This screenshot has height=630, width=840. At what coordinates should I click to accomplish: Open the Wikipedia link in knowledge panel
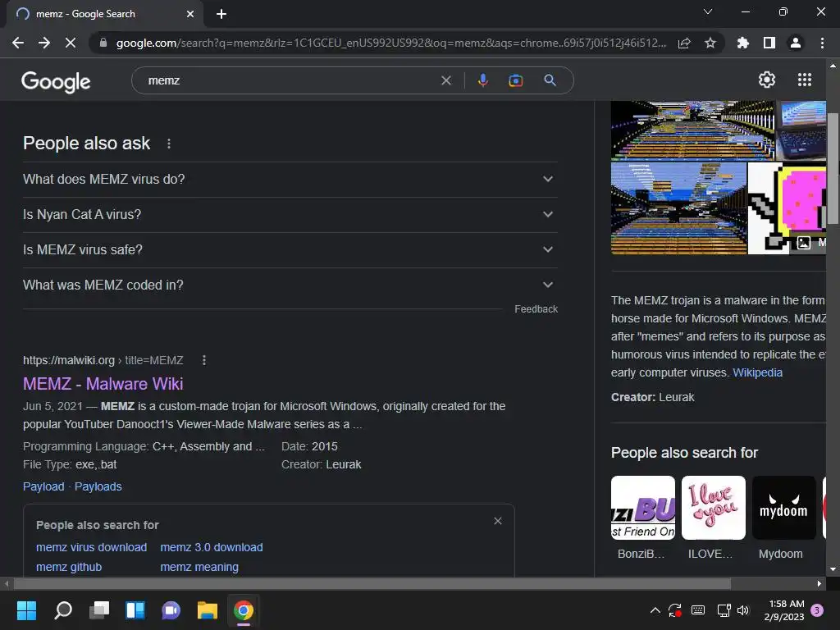coord(757,372)
